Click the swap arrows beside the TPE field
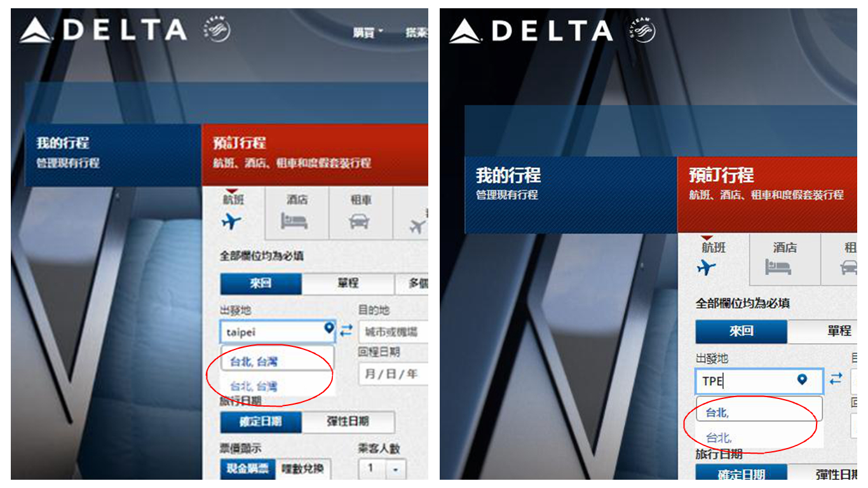This screenshot has width=868, height=488. coord(836,379)
